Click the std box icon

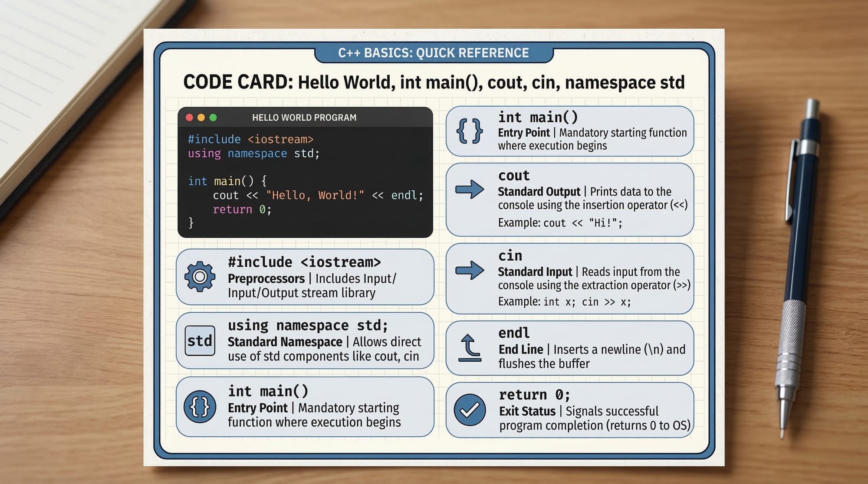pos(200,341)
